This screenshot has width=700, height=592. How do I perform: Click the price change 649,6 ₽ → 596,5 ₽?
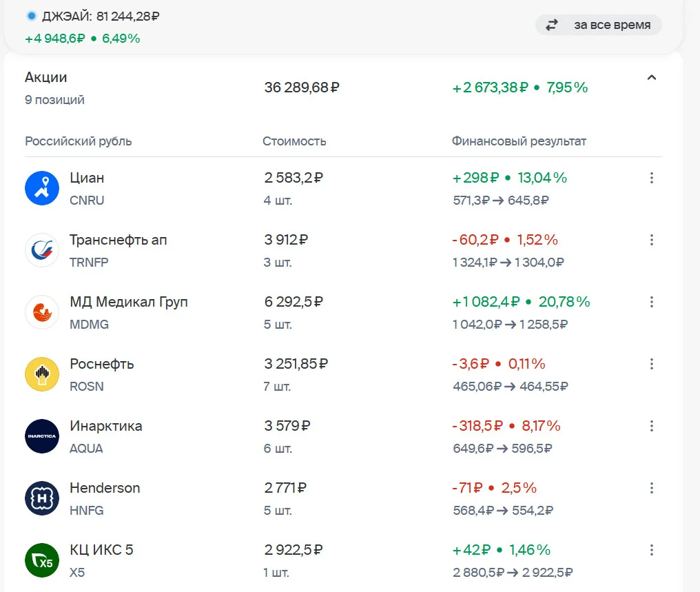(x=503, y=448)
